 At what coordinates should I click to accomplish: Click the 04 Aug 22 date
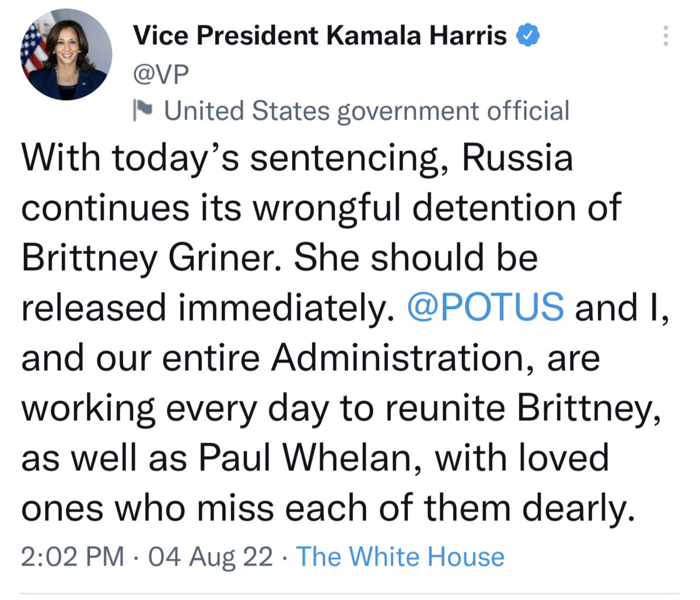click(211, 556)
